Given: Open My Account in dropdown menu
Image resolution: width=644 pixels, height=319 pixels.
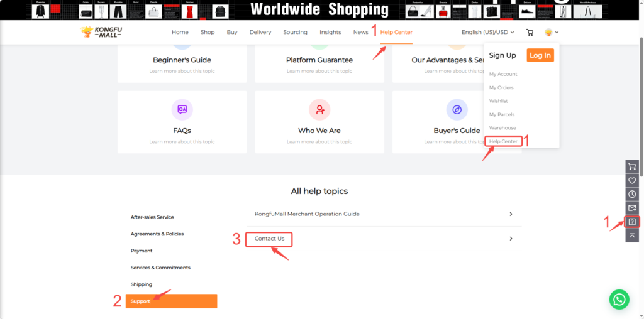Looking at the screenshot, I should pyautogui.click(x=503, y=74).
